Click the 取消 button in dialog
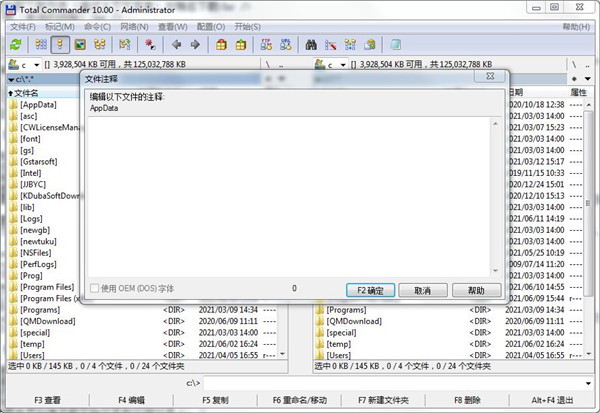 422,290
